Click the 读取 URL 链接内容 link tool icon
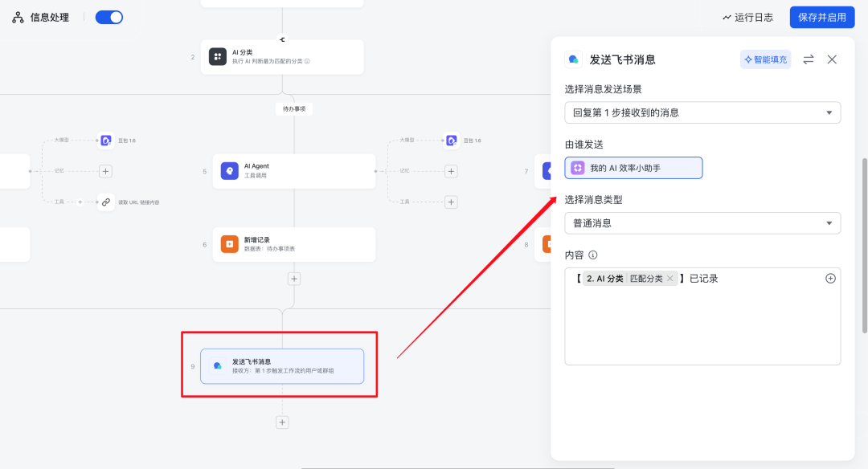868x469 pixels. tap(105, 202)
